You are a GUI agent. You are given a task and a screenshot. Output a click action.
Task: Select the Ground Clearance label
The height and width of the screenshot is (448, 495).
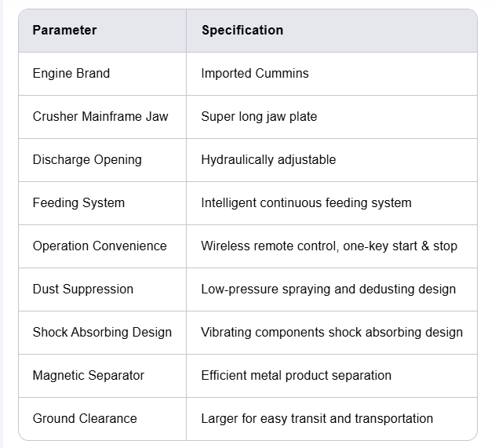(85, 419)
